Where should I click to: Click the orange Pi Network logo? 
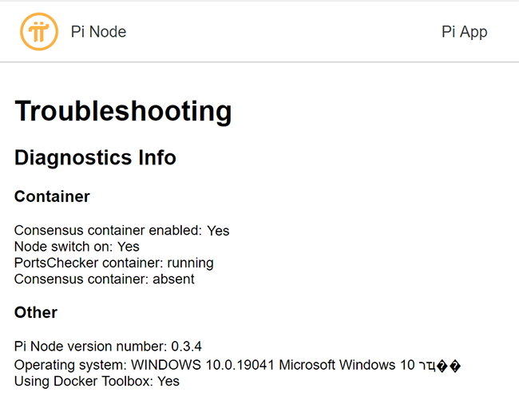coord(39,32)
